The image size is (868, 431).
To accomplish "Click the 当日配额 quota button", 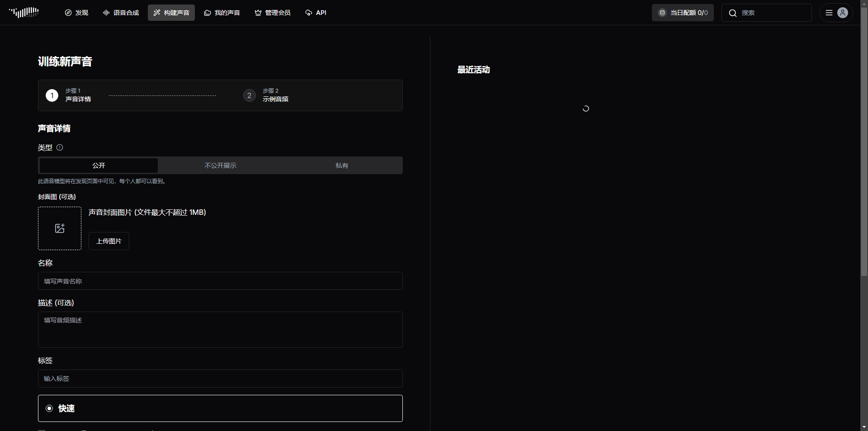I will coord(683,13).
